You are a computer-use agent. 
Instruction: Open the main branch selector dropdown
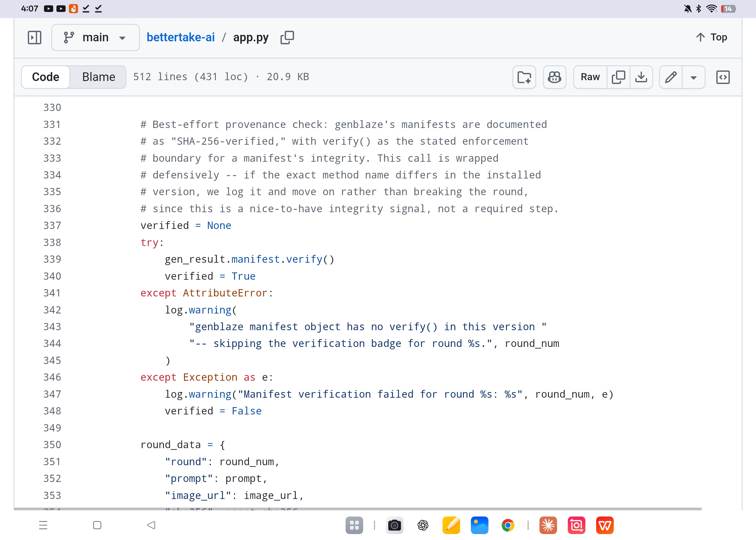point(95,37)
